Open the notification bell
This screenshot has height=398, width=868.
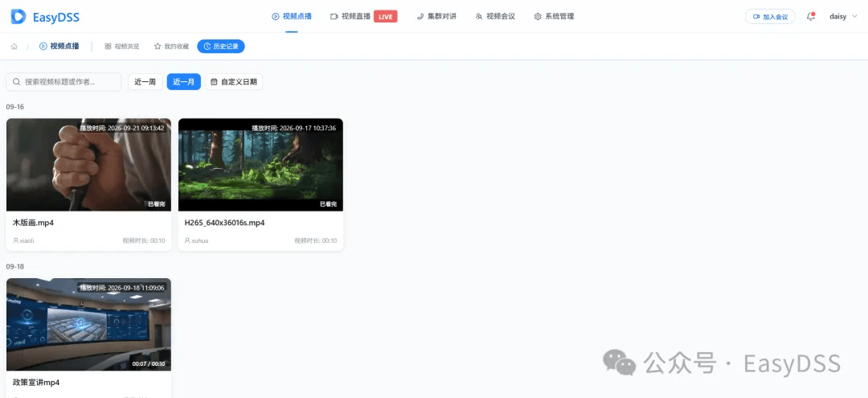tap(811, 17)
